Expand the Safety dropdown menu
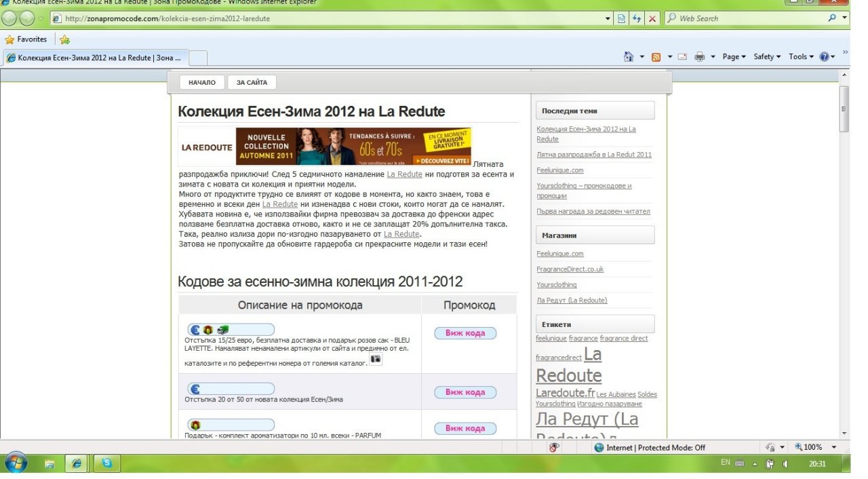 tap(767, 57)
